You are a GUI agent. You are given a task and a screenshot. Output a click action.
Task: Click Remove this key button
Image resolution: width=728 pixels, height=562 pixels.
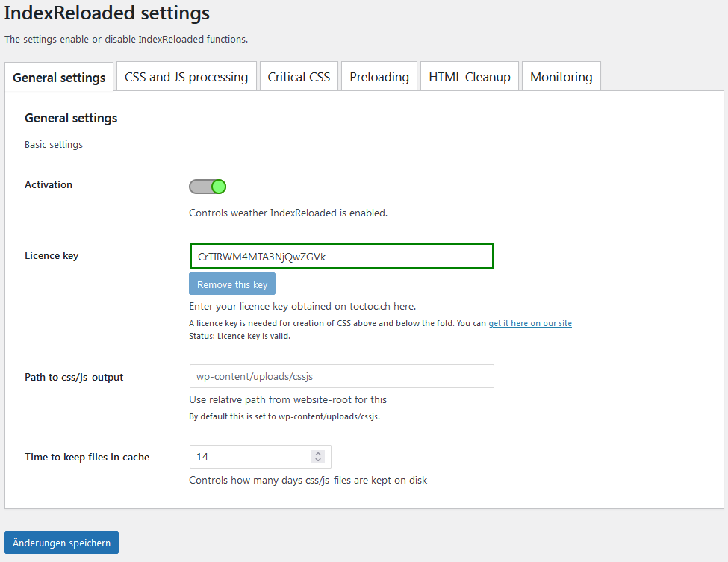coord(232,284)
